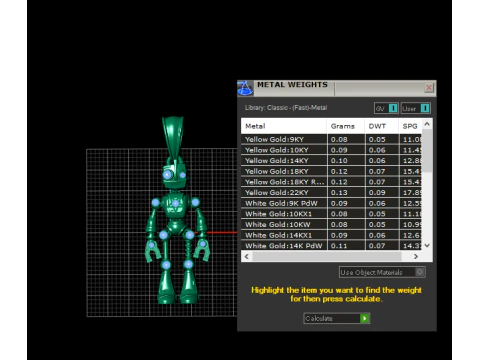Select the Yellow Gold:22KY row

331,193
